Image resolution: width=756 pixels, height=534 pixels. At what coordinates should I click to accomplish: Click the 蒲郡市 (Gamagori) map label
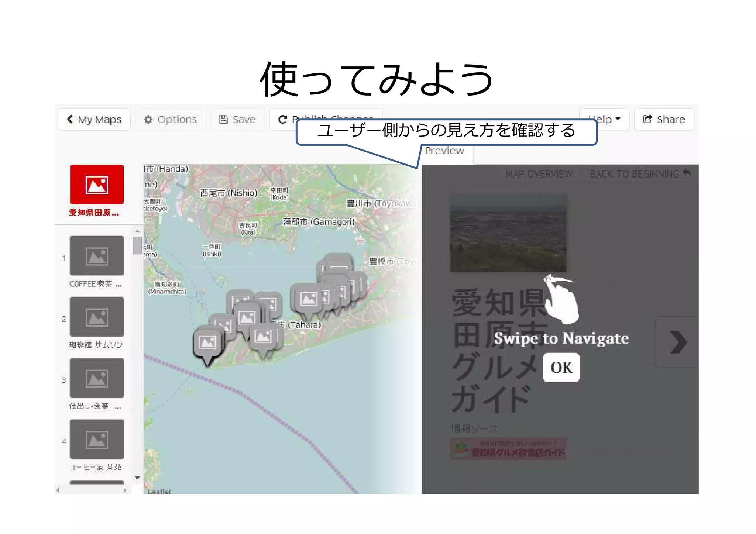coord(318,222)
